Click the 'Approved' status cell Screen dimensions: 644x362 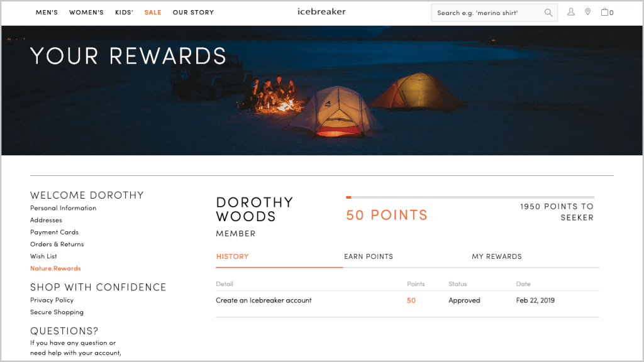(464, 300)
